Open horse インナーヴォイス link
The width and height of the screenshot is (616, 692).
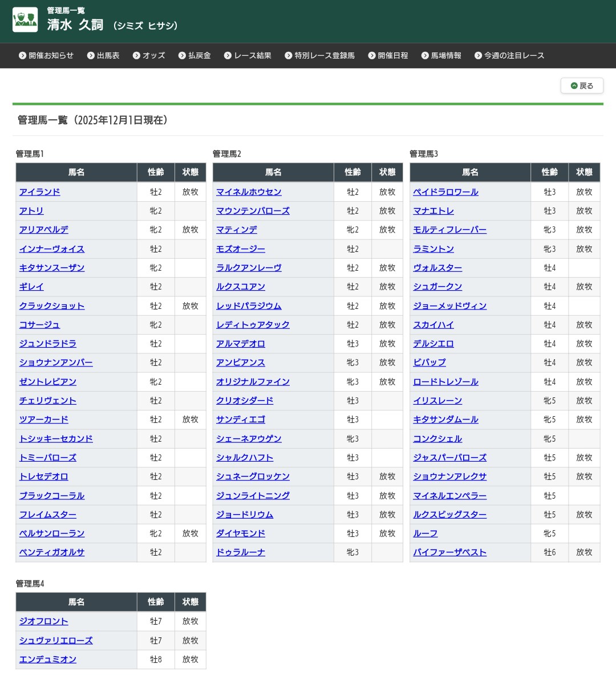[52, 249]
